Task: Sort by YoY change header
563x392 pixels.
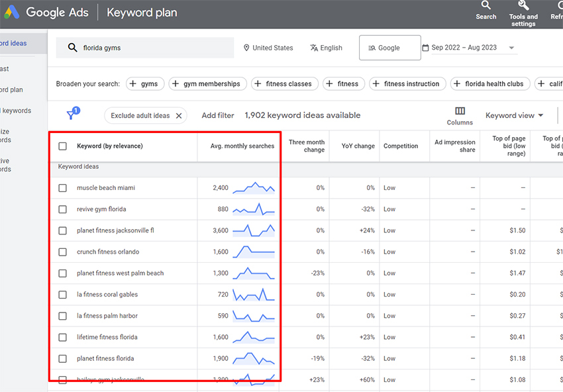Action: point(358,146)
